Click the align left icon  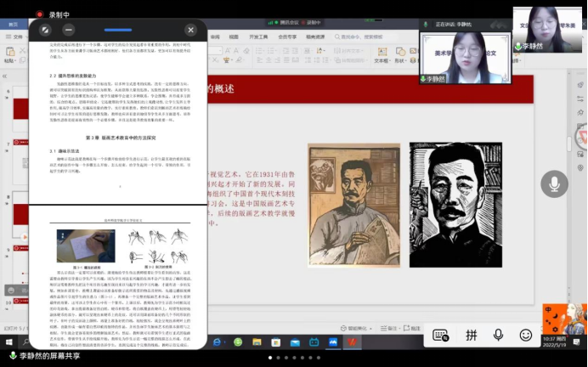click(x=259, y=60)
